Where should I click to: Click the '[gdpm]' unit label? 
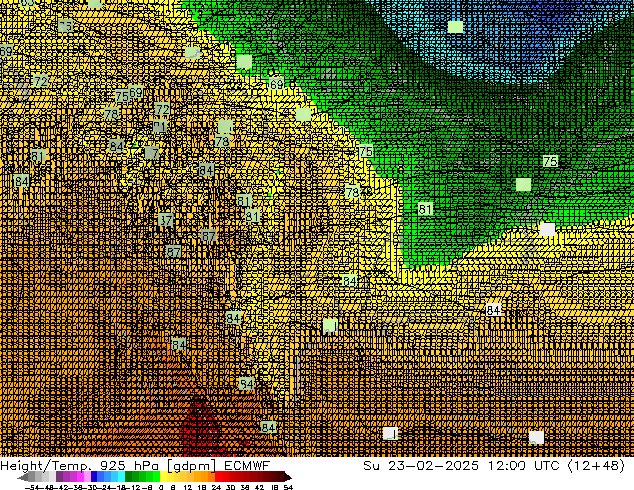[192, 466]
